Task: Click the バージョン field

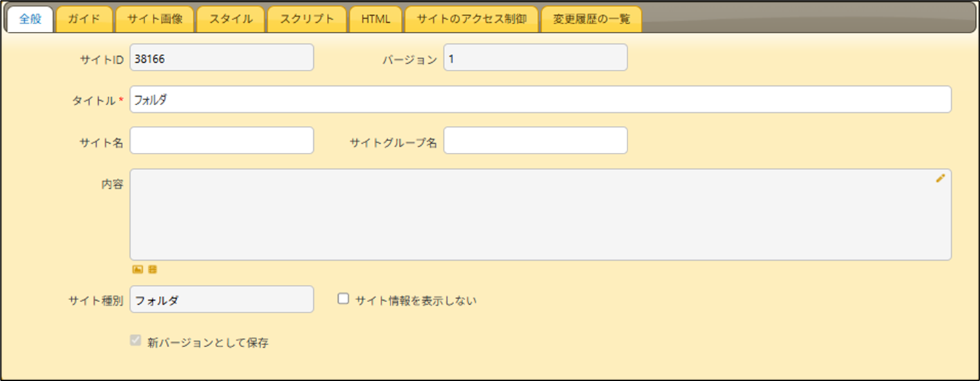Action: [535, 58]
